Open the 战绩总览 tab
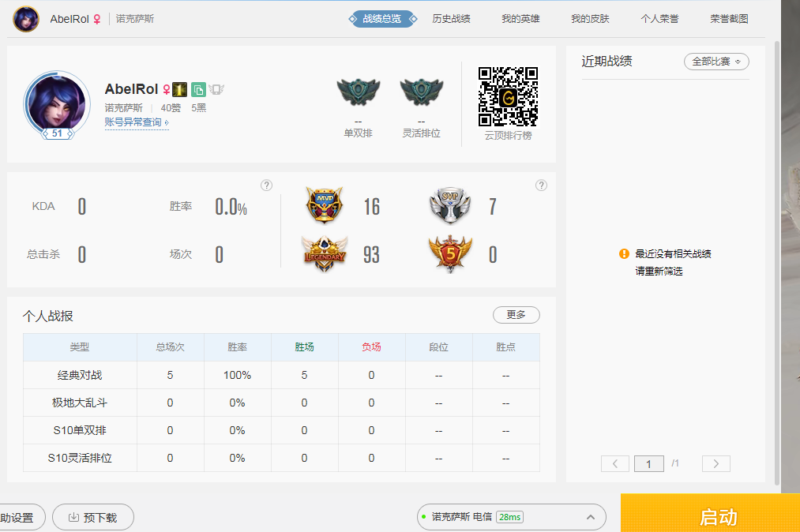800x532 pixels. (x=383, y=19)
